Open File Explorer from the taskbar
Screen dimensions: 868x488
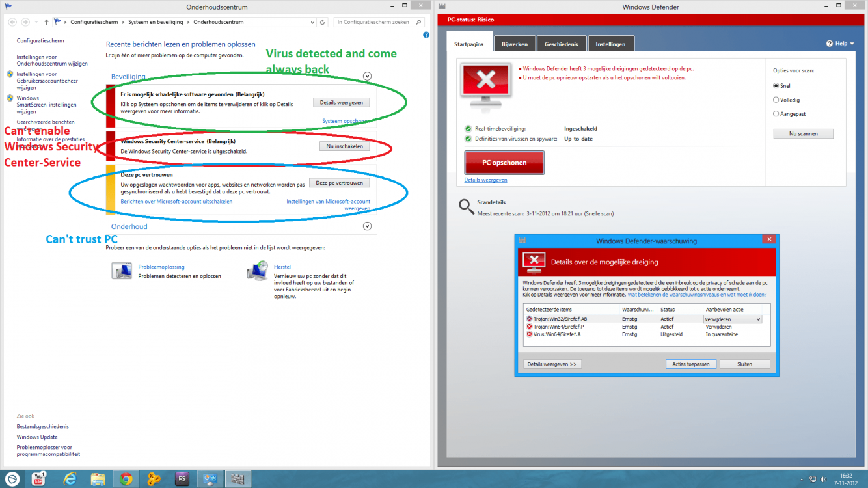98,479
